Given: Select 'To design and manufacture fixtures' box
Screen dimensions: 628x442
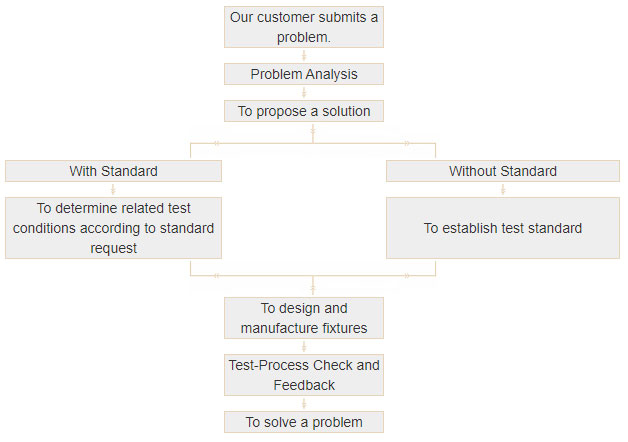Looking at the screenshot, I should click(304, 318).
